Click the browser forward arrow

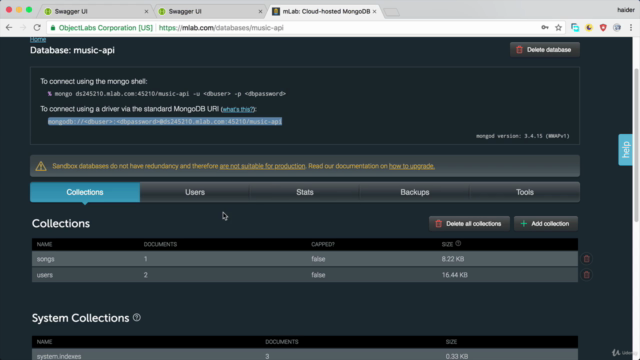[x=23, y=28]
